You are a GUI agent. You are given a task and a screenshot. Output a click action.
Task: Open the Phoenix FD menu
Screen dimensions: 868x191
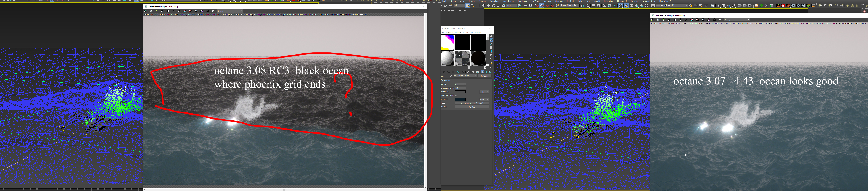622,1
